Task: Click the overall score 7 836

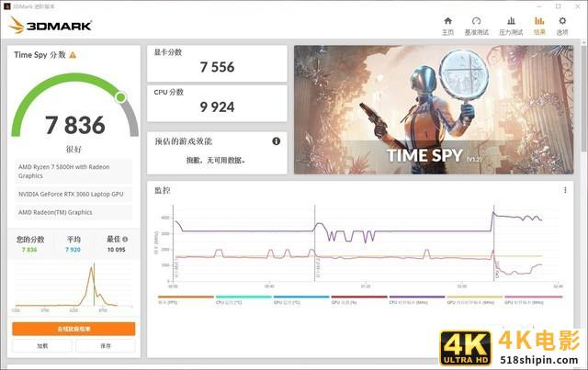Action: click(75, 125)
